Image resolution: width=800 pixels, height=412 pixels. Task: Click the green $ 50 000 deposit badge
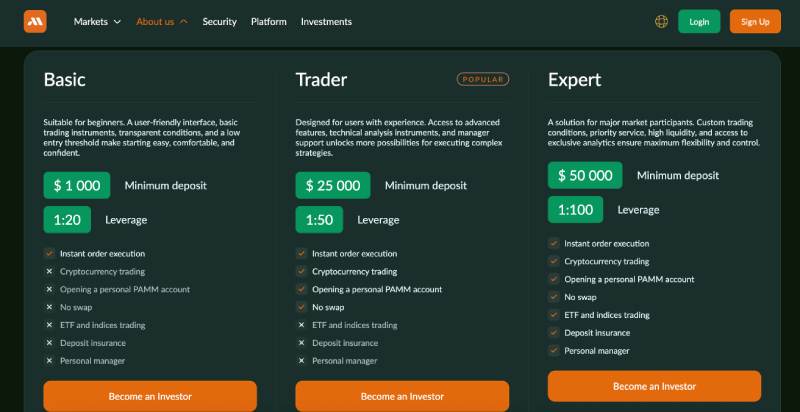point(585,175)
